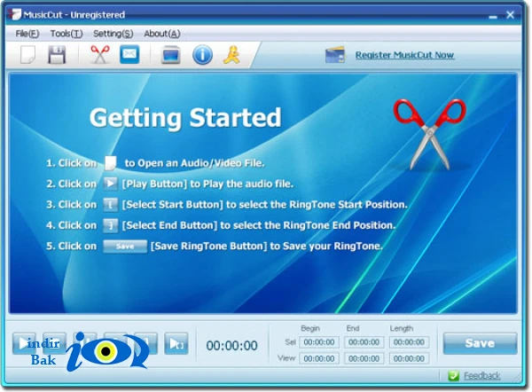Open the Feedback link
Image resolution: width=532 pixels, height=392 pixels.
click(x=481, y=375)
